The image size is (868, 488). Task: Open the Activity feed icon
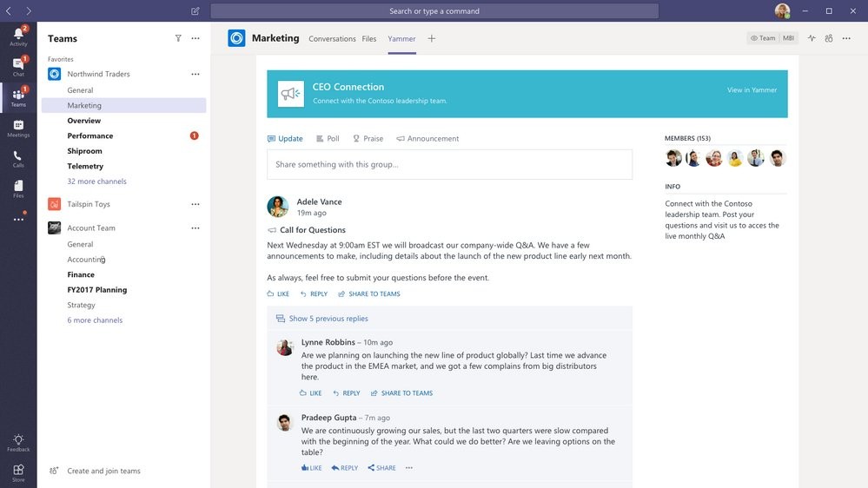pos(18,35)
